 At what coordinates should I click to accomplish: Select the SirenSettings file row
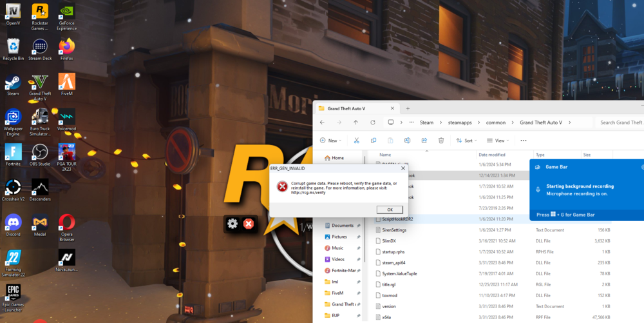[493, 230]
